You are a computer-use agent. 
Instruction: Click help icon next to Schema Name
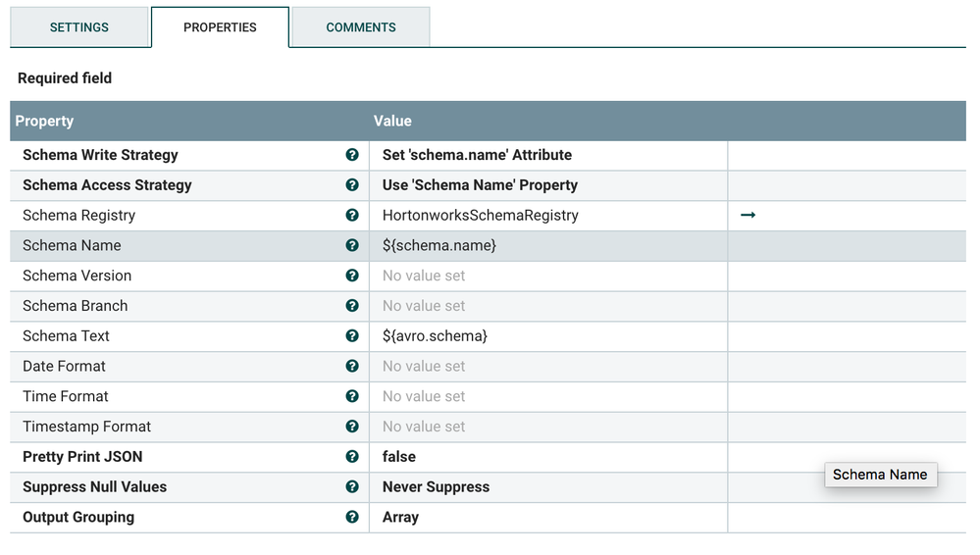point(352,245)
